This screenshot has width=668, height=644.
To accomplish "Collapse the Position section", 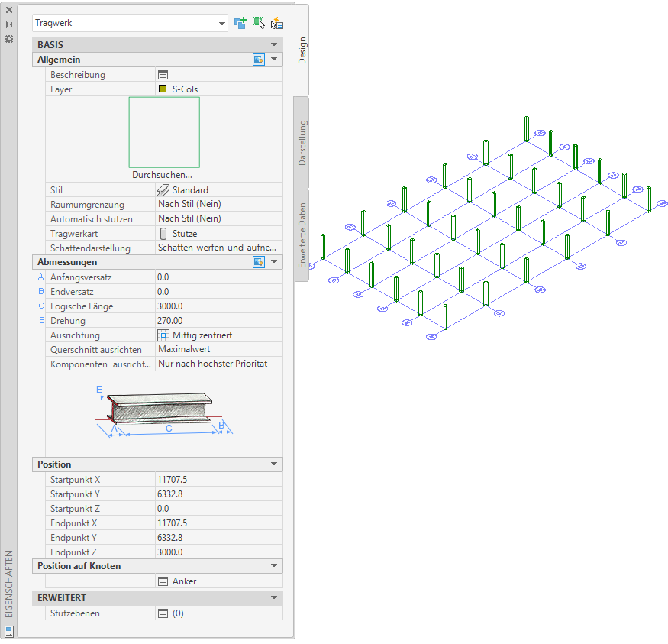I will (x=274, y=464).
